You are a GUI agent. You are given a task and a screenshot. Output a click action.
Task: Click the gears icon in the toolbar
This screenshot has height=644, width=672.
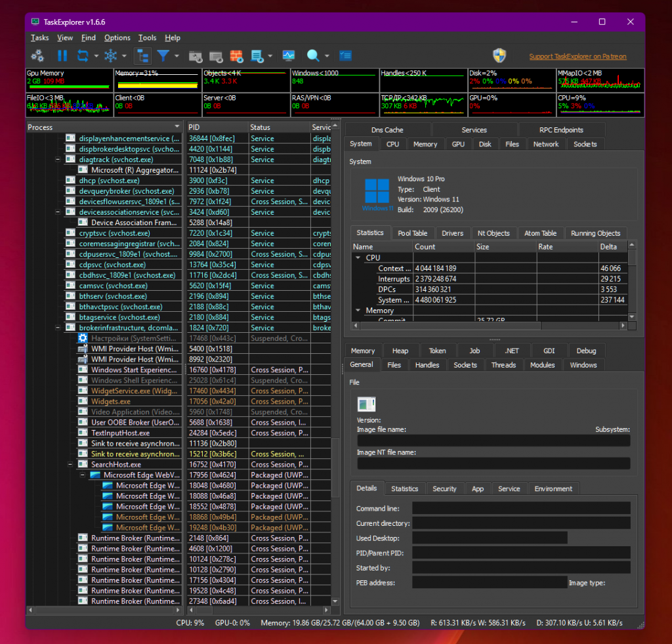37,56
